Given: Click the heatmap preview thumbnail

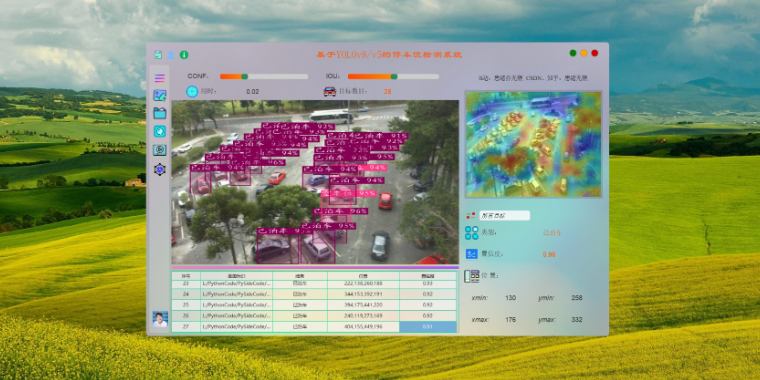Looking at the screenshot, I should (x=533, y=144).
